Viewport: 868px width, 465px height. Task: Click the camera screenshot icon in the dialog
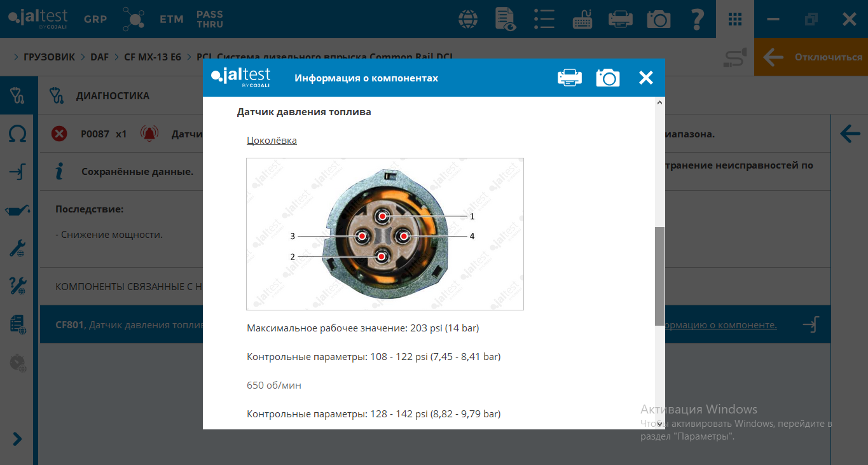tap(607, 78)
